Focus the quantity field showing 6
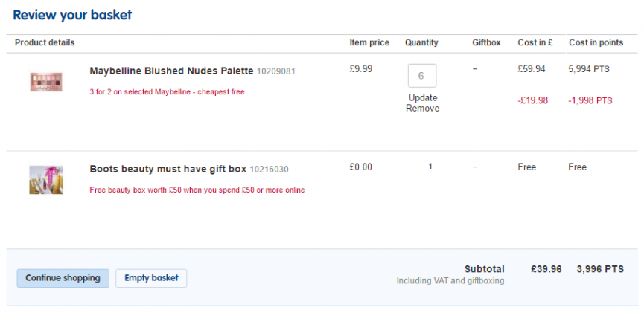644x313 pixels. pyautogui.click(x=422, y=76)
